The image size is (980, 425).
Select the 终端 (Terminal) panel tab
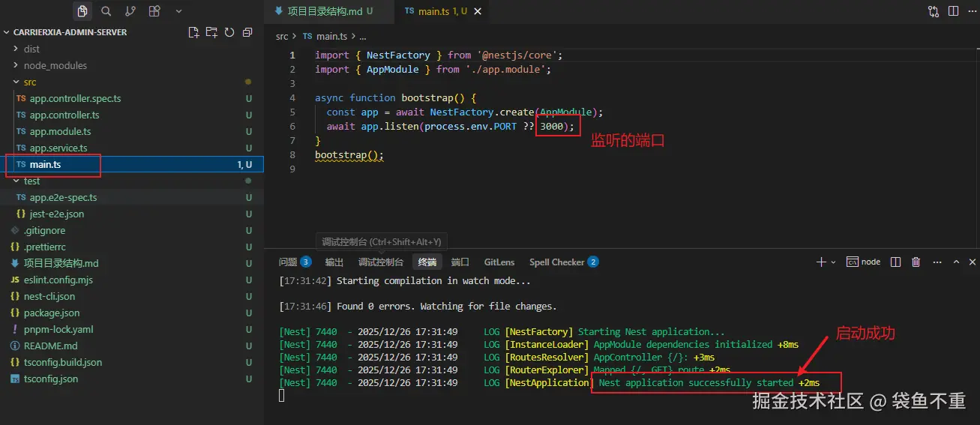tap(427, 262)
